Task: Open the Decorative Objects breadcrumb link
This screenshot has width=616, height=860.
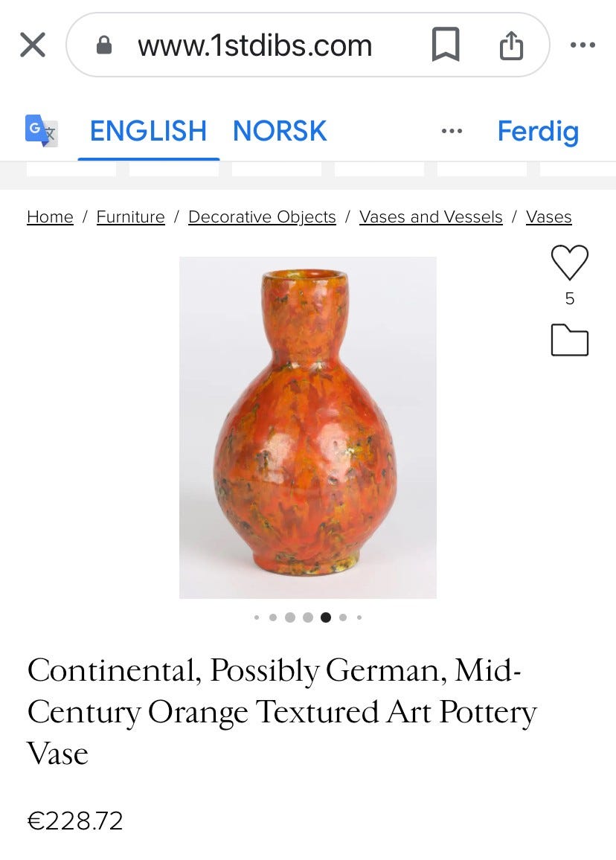Action: tap(262, 216)
